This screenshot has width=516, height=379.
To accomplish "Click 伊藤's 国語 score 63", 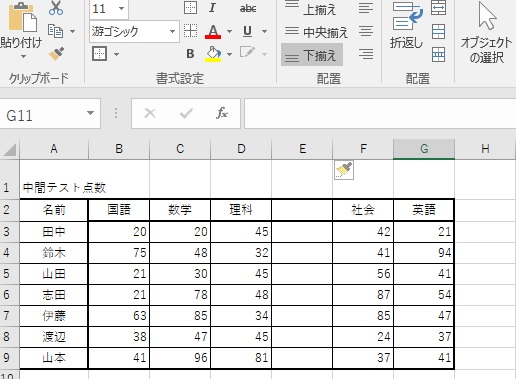I will (119, 316).
